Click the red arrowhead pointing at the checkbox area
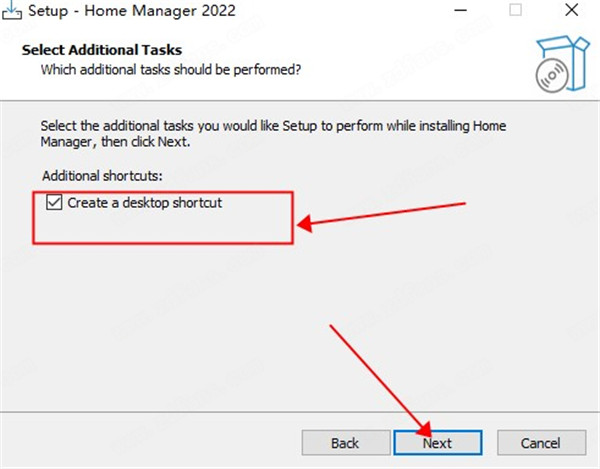 pyautogui.click(x=305, y=223)
